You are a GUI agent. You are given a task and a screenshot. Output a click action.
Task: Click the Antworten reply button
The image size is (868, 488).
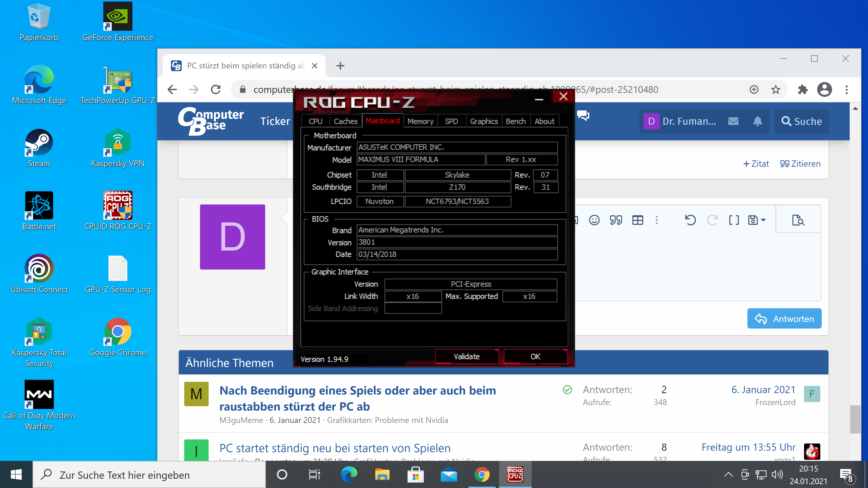(x=784, y=319)
